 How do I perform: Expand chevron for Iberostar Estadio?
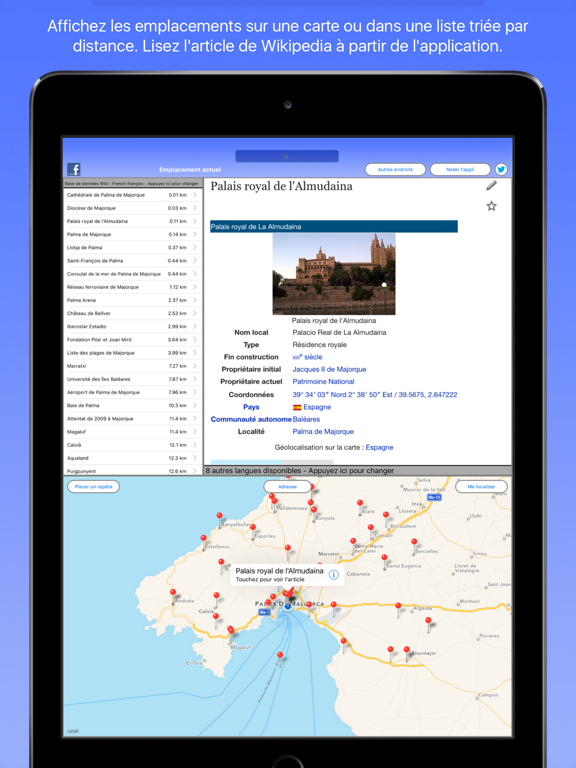coord(194,327)
